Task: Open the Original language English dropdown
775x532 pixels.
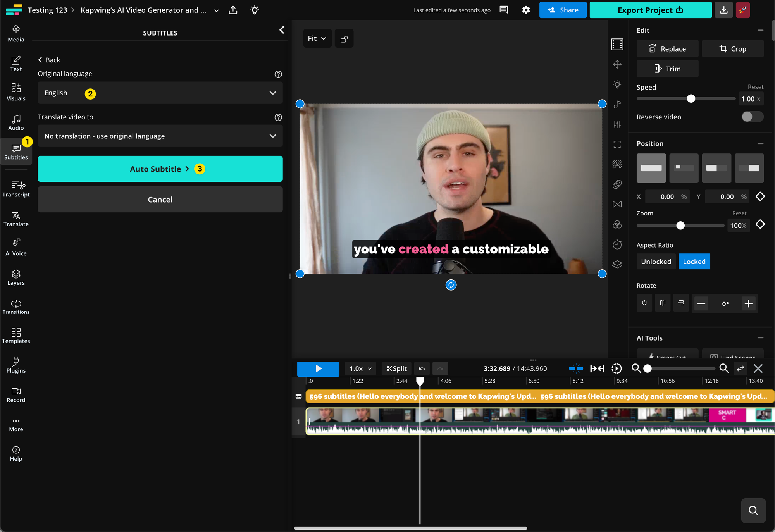Action: click(160, 93)
